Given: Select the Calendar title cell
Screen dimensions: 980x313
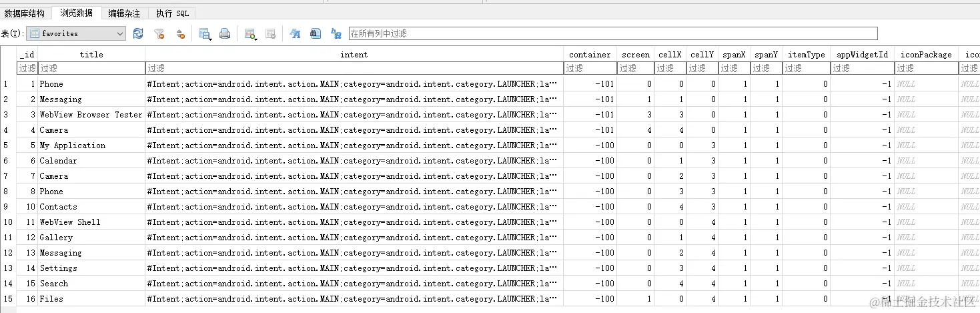Looking at the screenshot, I should pyautogui.click(x=91, y=161).
